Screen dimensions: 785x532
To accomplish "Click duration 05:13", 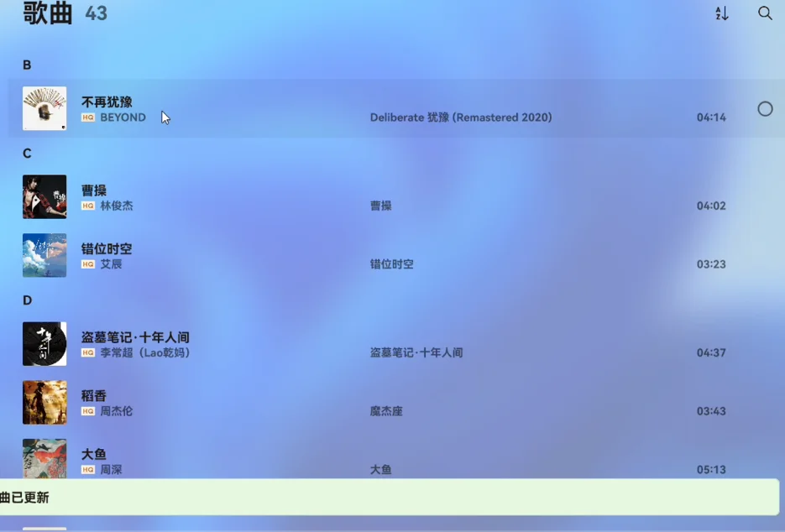I will point(711,470).
